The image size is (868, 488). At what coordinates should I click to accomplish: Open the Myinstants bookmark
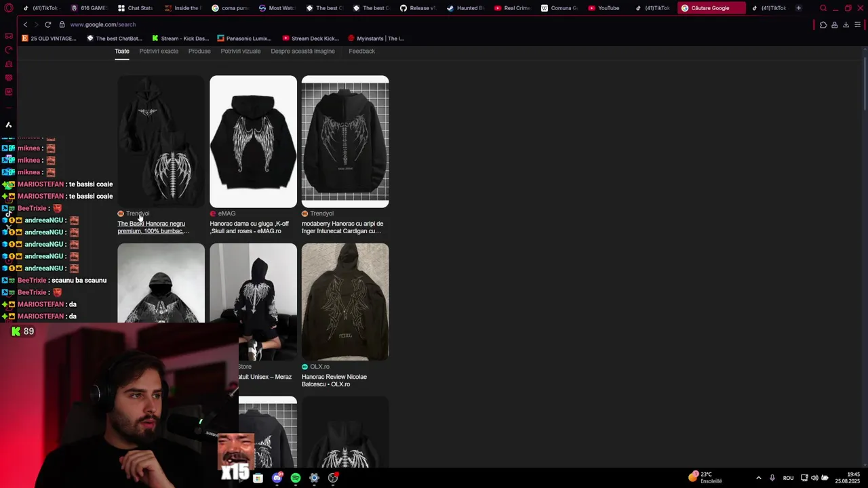click(376, 39)
